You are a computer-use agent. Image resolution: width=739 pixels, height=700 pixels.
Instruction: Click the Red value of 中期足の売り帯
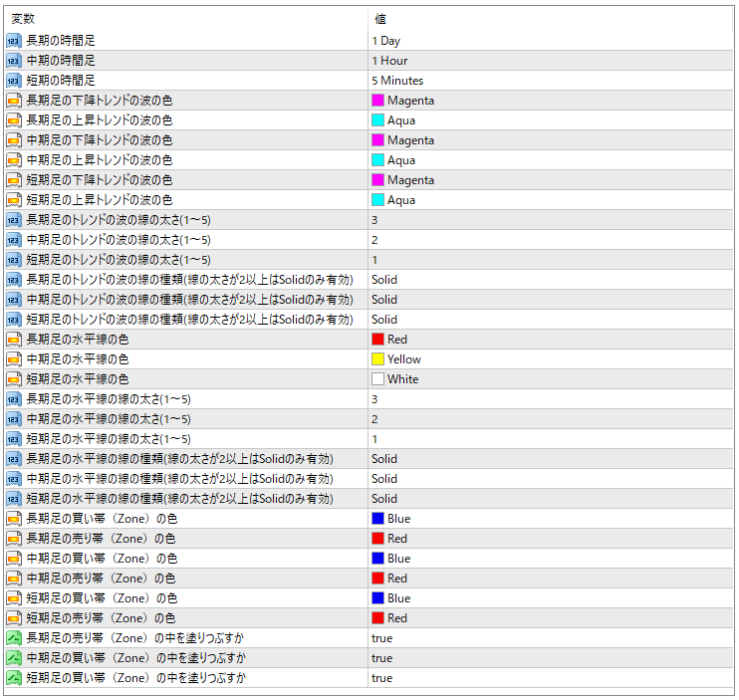point(396,579)
